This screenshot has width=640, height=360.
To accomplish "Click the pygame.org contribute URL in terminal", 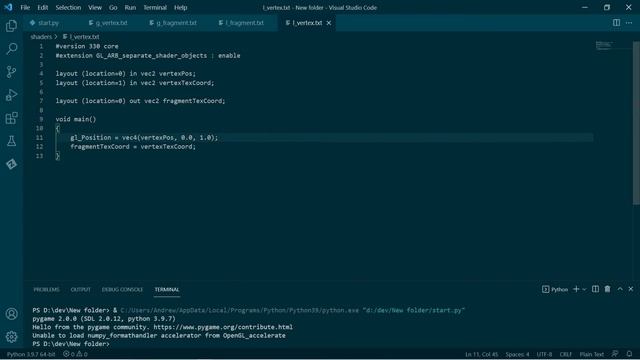I will (223, 327).
